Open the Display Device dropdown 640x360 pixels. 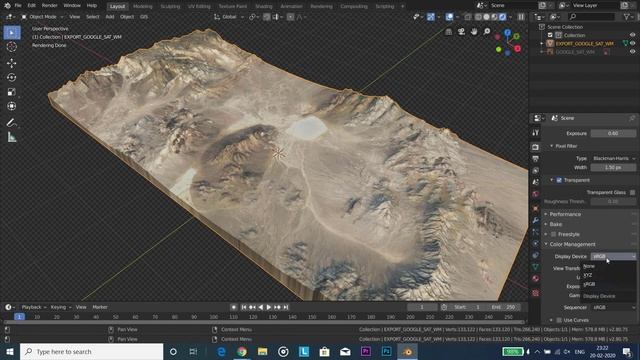click(613, 256)
